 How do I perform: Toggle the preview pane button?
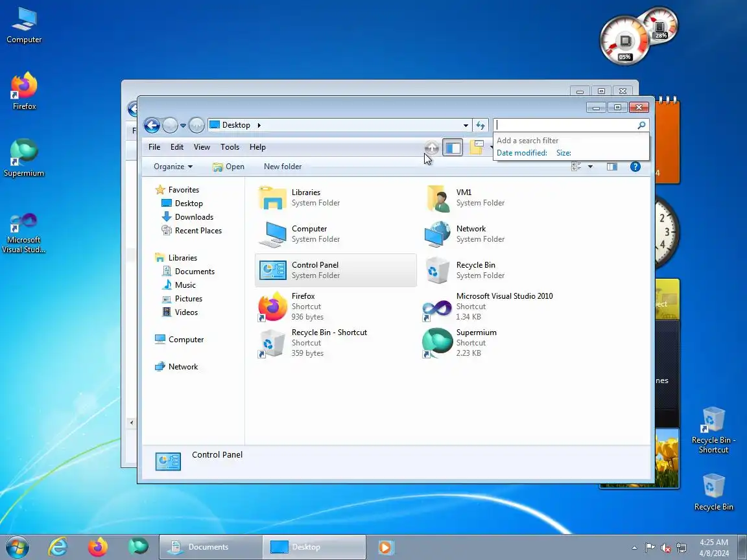(612, 167)
